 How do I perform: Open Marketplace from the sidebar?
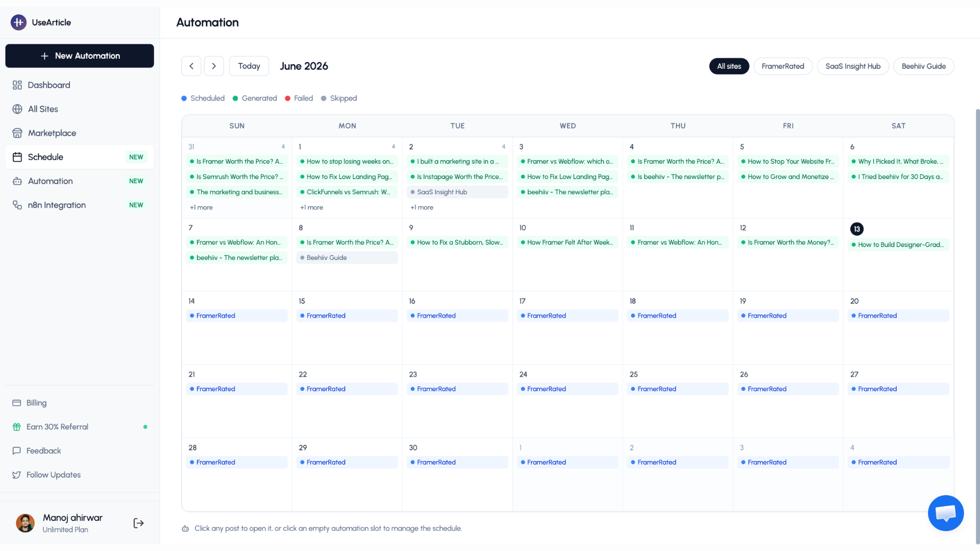pos(80,133)
